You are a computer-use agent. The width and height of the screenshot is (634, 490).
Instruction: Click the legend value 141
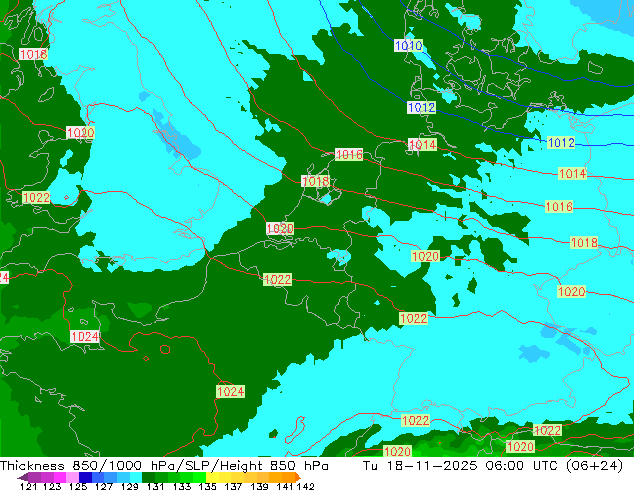tap(285, 486)
